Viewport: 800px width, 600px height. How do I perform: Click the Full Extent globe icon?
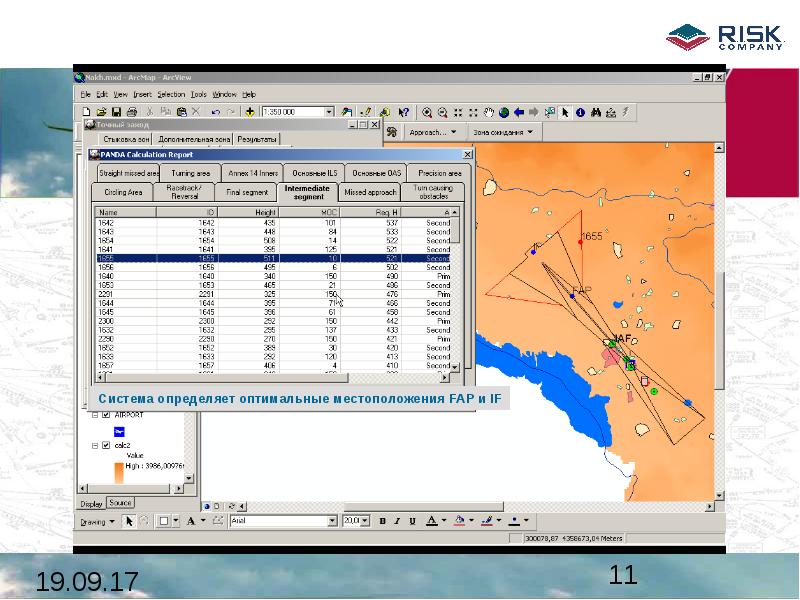tap(504, 112)
